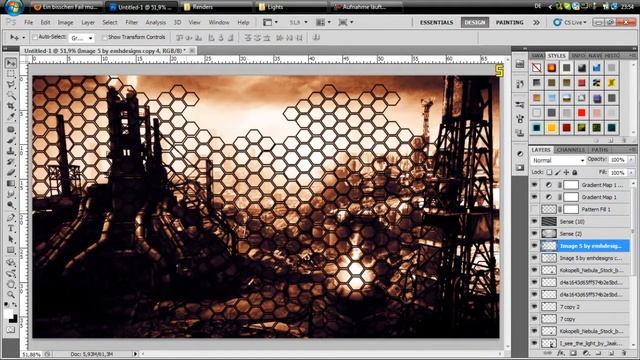Hide the 7 copy 2 layer
Image resolution: width=640 pixels, height=360 pixels.
tap(534, 307)
